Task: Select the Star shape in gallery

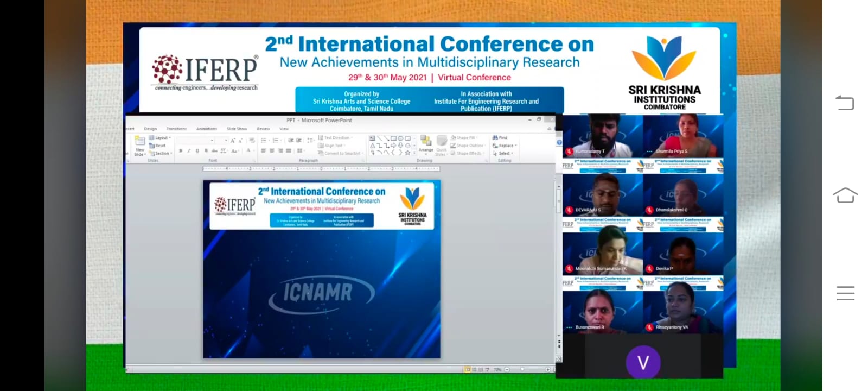Action: [407, 153]
